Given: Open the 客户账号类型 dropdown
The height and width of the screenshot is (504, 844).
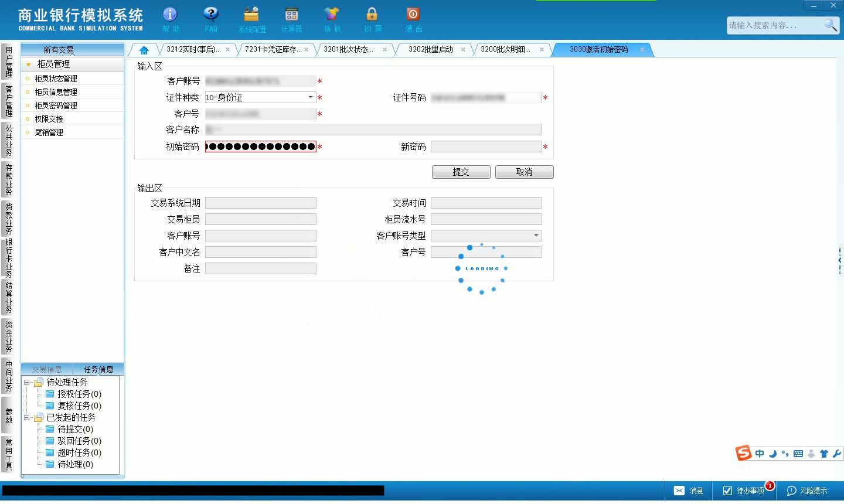Looking at the screenshot, I should (x=536, y=236).
